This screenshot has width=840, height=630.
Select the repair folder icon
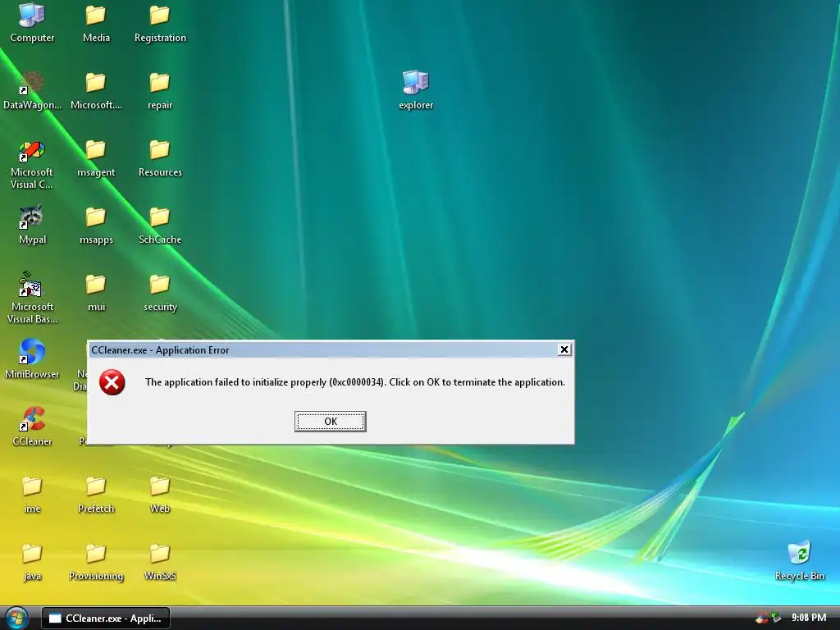pos(160,90)
